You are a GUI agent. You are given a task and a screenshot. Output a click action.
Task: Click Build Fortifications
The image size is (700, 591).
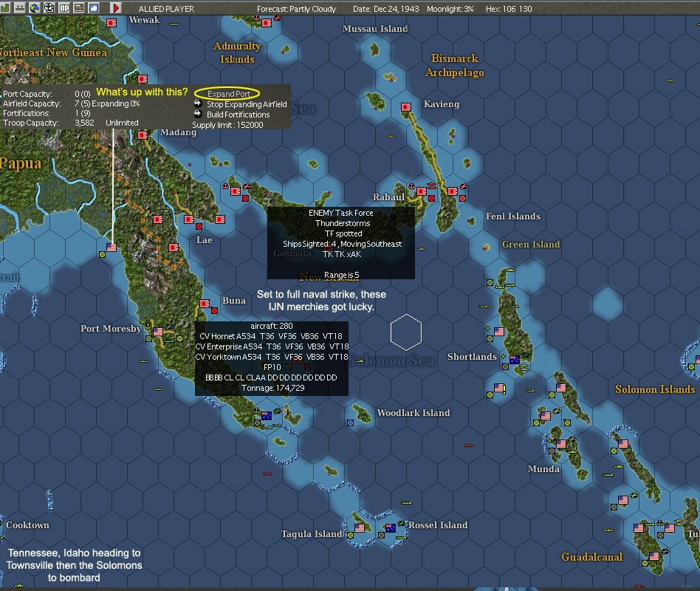pyautogui.click(x=239, y=115)
